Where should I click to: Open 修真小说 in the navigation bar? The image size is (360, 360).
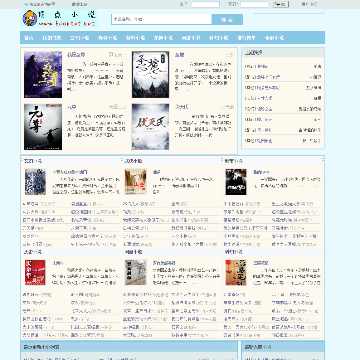point(107,38)
